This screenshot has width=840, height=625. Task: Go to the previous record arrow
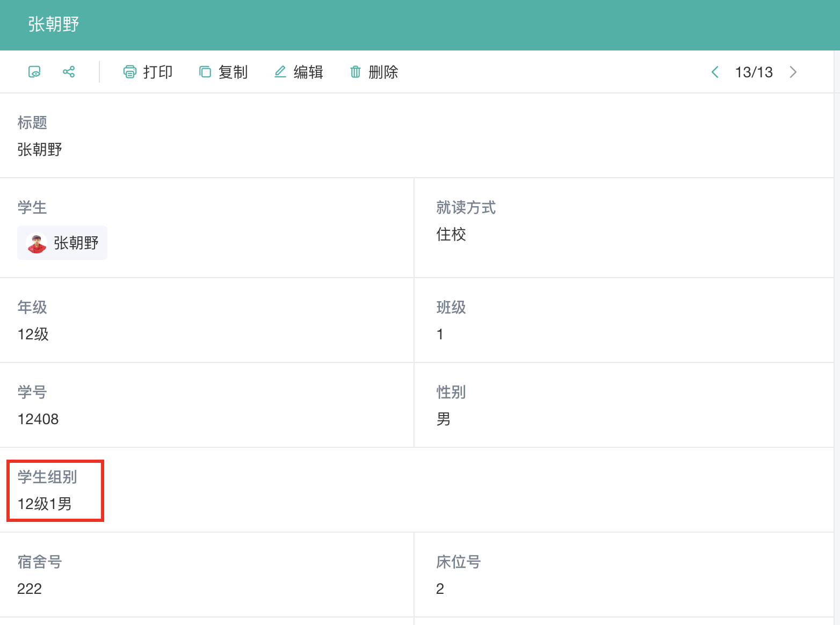tap(715, 72)
